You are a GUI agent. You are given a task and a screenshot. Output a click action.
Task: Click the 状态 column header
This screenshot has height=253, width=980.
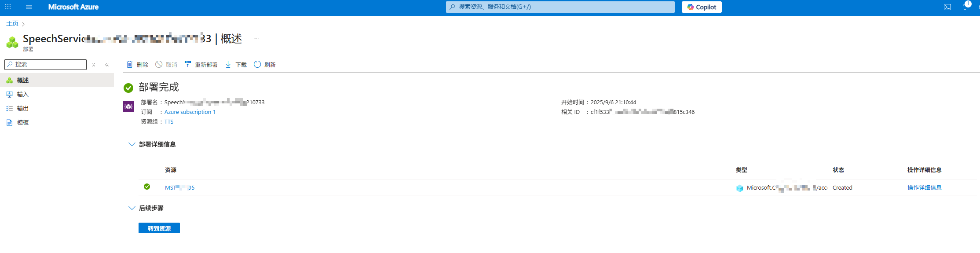[838, 170]
